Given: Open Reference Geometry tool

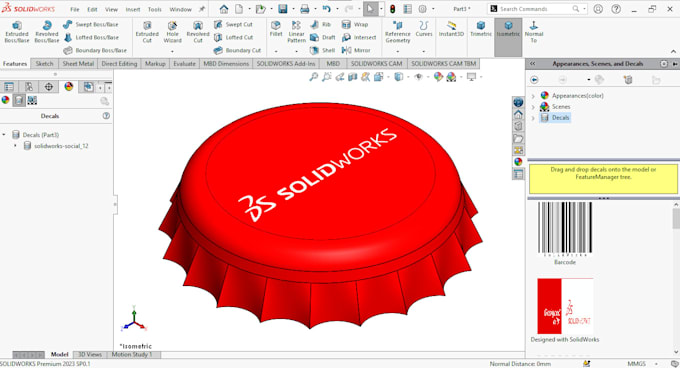Looking at the screenshot, I should point(398,32).
